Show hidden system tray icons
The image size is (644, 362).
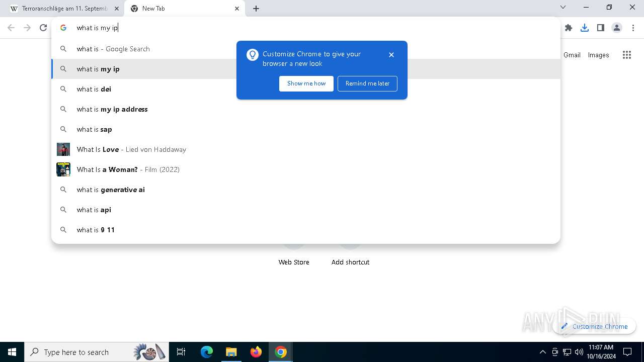point(542,352)
